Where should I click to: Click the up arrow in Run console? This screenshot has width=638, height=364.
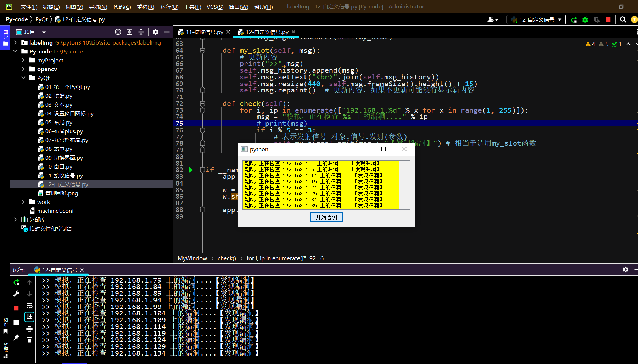point(29,283)
